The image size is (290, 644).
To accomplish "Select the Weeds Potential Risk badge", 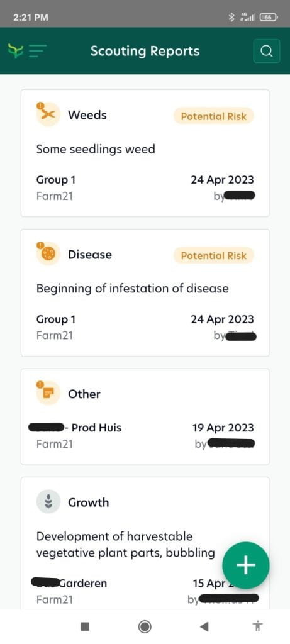I will pos(214,116).
